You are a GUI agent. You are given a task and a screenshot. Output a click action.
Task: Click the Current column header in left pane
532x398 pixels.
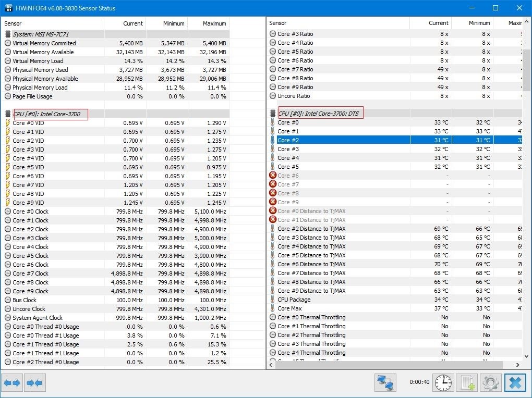(125, 23)
